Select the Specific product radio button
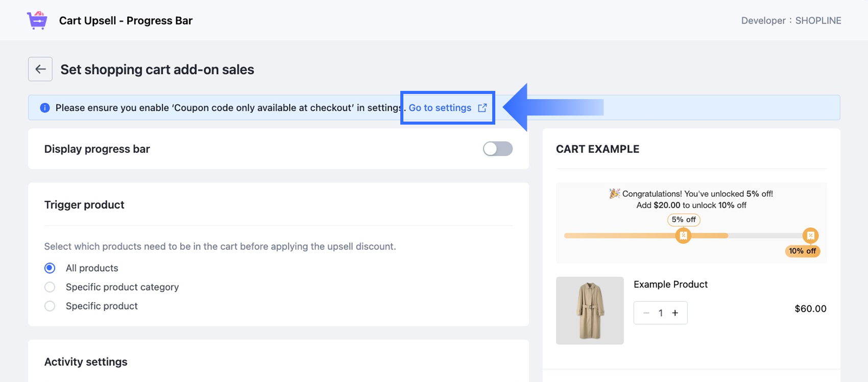This screenshot has width=868, height=382. (50, 306)
